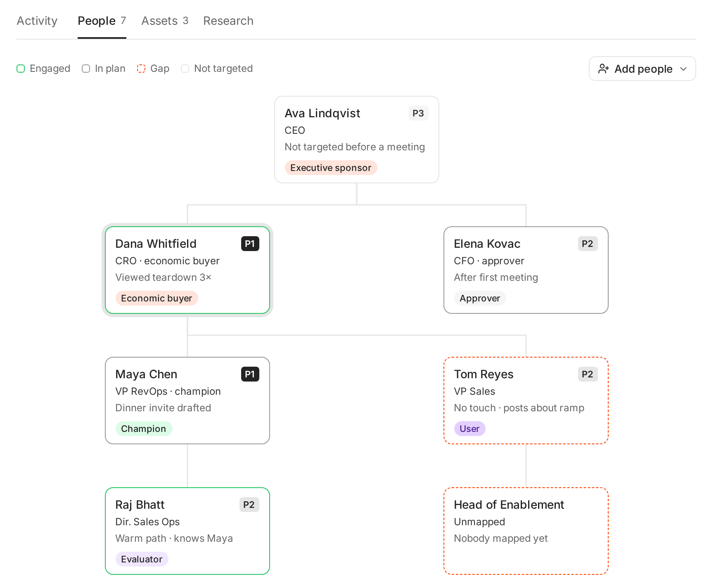This screenshot has width=716, height=588.
Task: Toggle the Engaged legend filter
Action: tap(43, 69)
